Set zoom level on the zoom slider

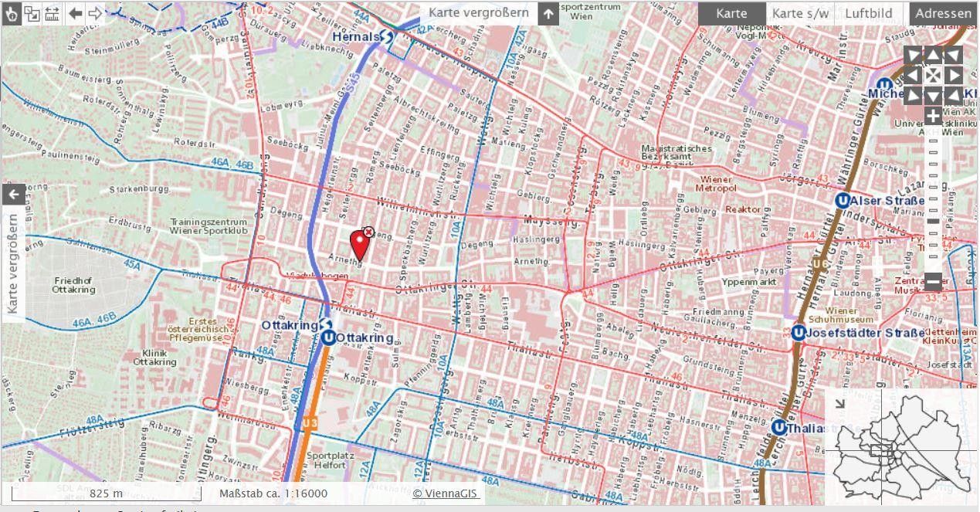click(934, 221)
